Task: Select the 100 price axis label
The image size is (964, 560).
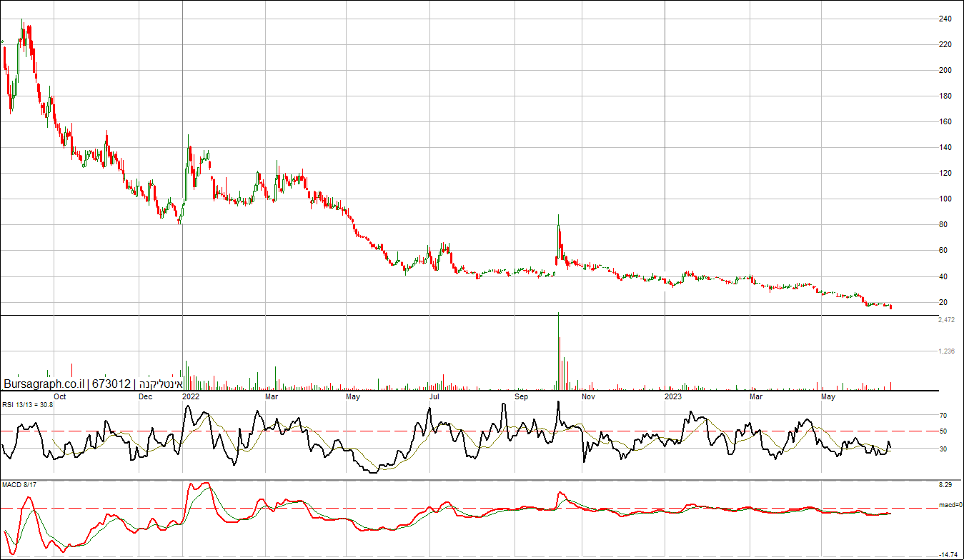Action: 945,199
